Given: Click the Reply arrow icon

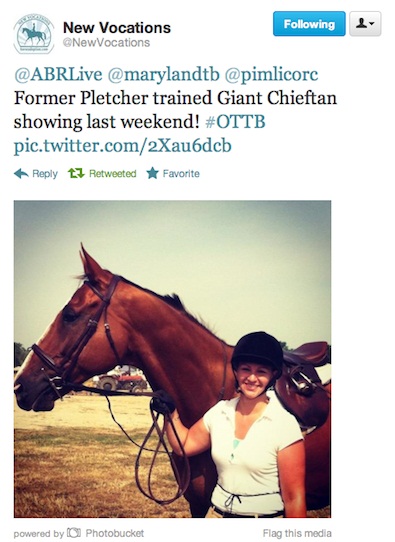Looking at the screenshot, I should point(21,173).
